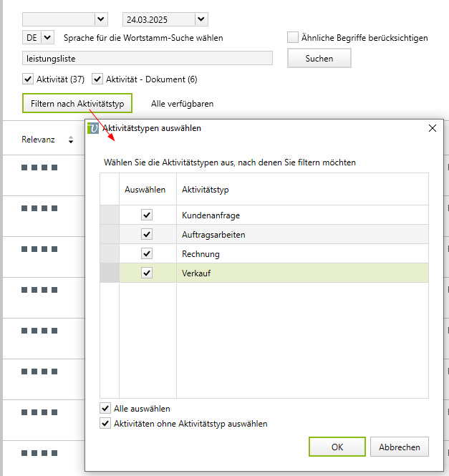Viewport: 449px width, 476px height.
Task: Uncheck the Kundenanfrage checkbox
Action: point(147,215)
